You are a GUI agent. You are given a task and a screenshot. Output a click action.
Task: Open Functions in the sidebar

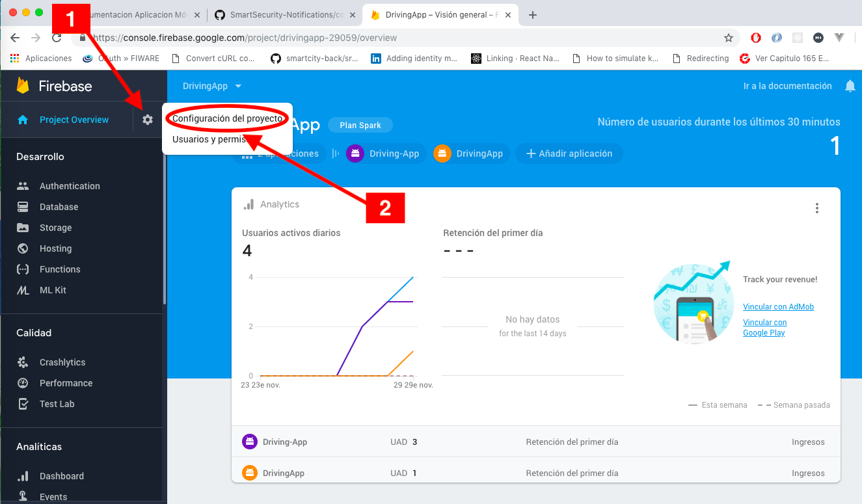pos(60,269)
